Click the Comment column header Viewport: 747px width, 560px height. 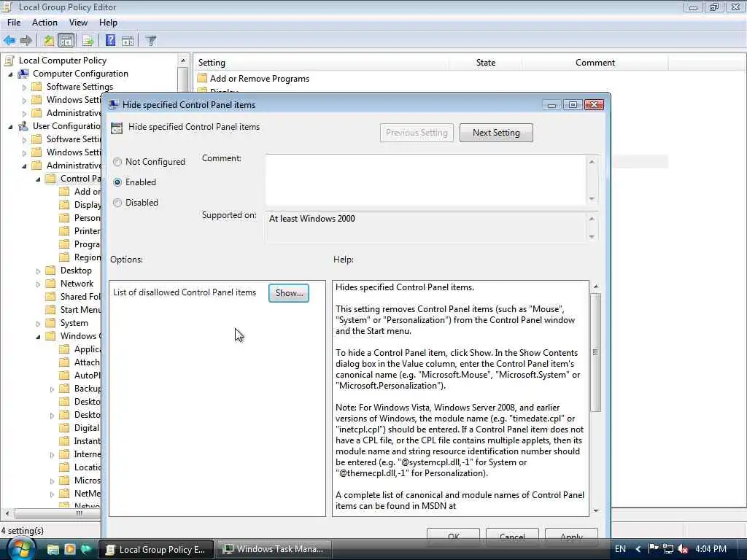pos(595,63)
